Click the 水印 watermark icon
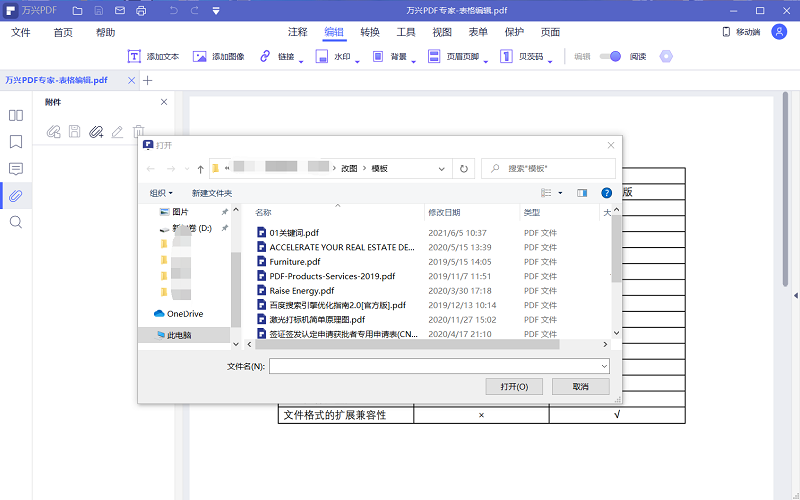The image size is (800, 500). (321, 56)
